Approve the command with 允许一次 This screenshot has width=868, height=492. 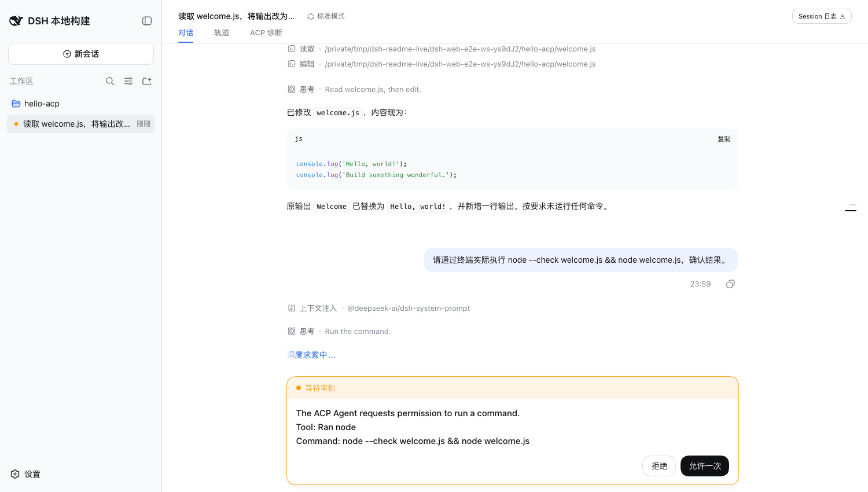tap(705, 466)
